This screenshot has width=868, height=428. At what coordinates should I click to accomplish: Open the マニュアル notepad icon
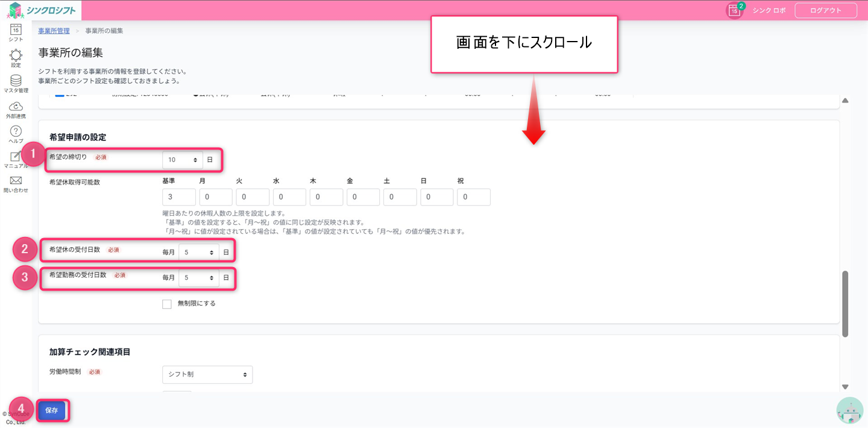(x=16, y=157)
